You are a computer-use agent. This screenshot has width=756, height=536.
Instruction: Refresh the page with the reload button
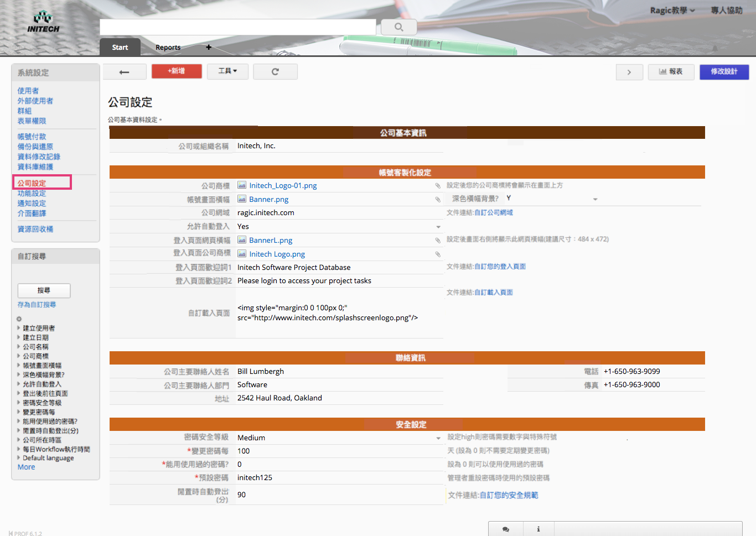tap(275, 72)
